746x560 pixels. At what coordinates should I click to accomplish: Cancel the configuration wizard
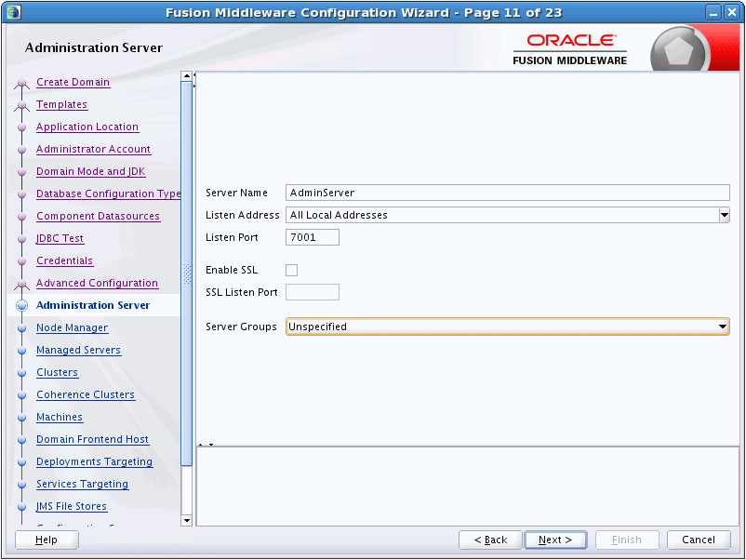(699, 540)
